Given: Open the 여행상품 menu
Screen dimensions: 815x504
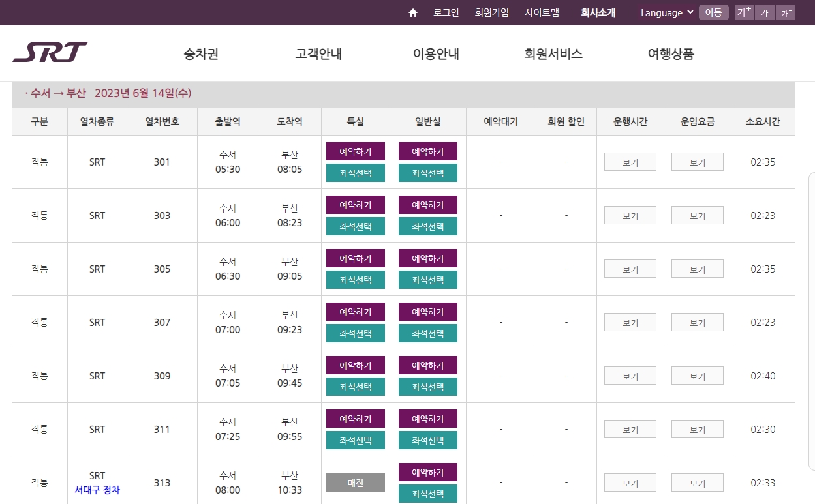Looking at the screenshot, I should point(671,54).
